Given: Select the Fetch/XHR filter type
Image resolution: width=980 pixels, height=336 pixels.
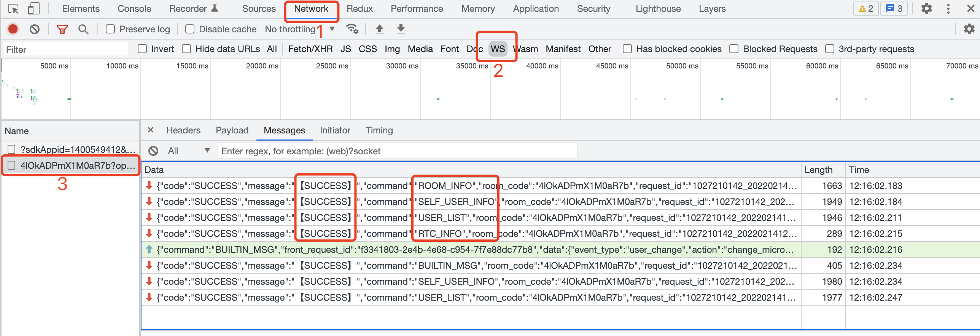Looking at the screenshot, I should (310, 49).
